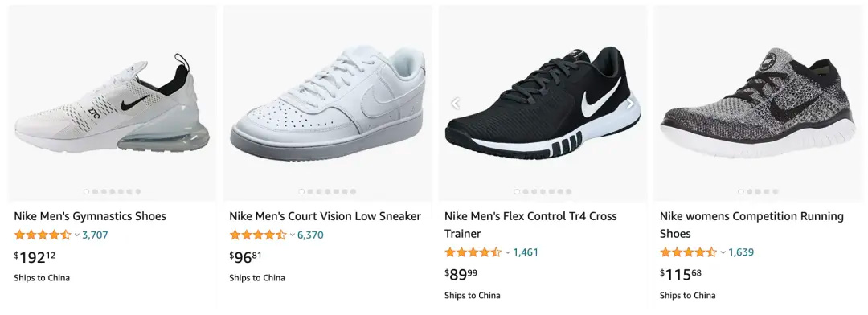Click next image arrow on Flex Control shoe
The width and height of the screenshot is (868, 315).
[x=629, y=104]
